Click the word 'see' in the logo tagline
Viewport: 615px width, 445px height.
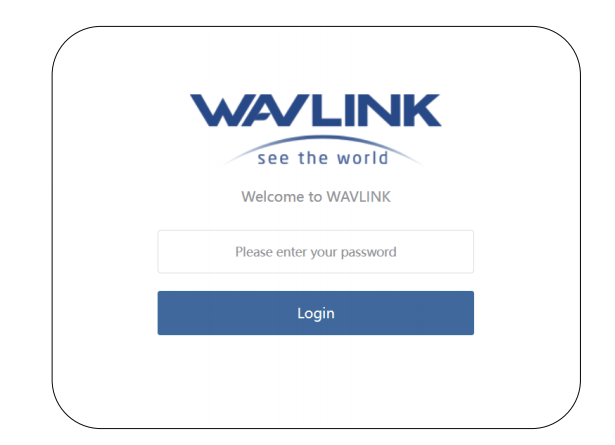pos(273,159)
